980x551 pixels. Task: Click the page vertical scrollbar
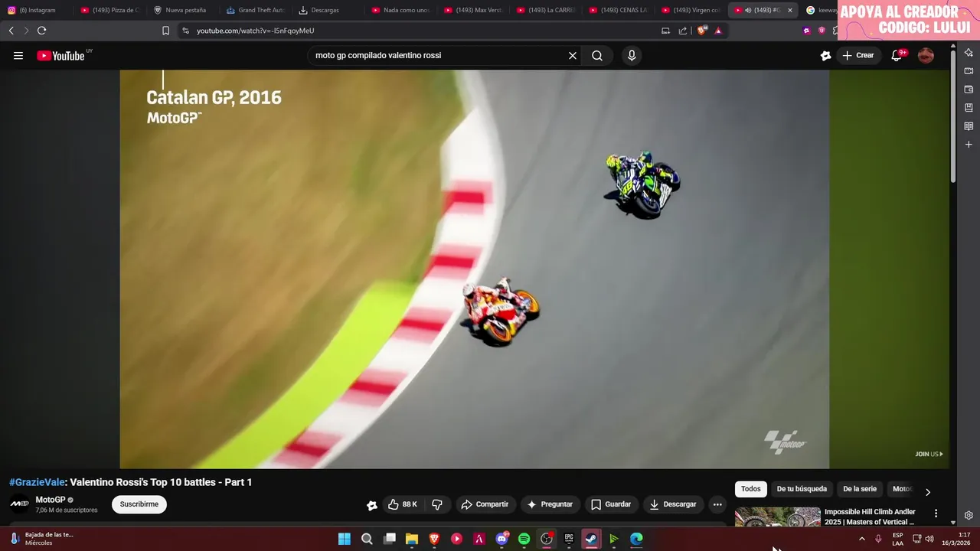(x=953, y=115)
